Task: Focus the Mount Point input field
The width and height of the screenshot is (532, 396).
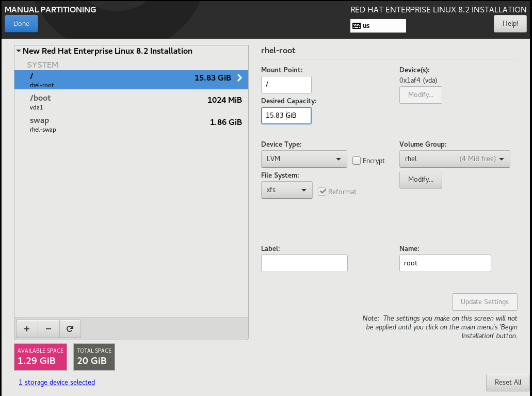Action: 286,85
